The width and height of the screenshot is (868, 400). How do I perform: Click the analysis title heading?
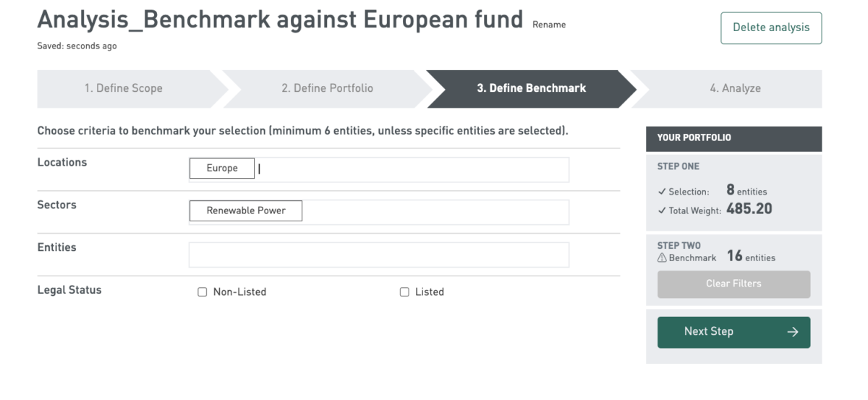pos(280,20)
